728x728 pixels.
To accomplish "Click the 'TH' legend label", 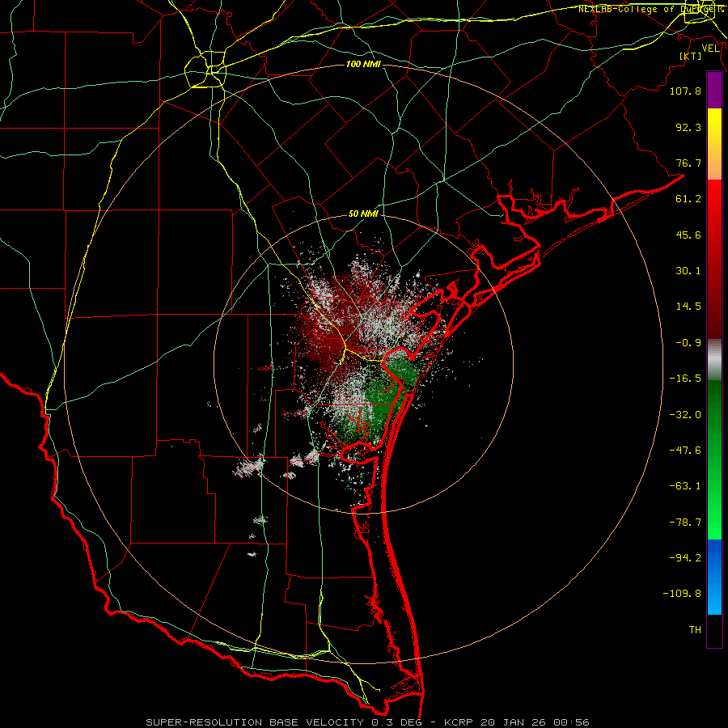I will click(x=695, y=630).
